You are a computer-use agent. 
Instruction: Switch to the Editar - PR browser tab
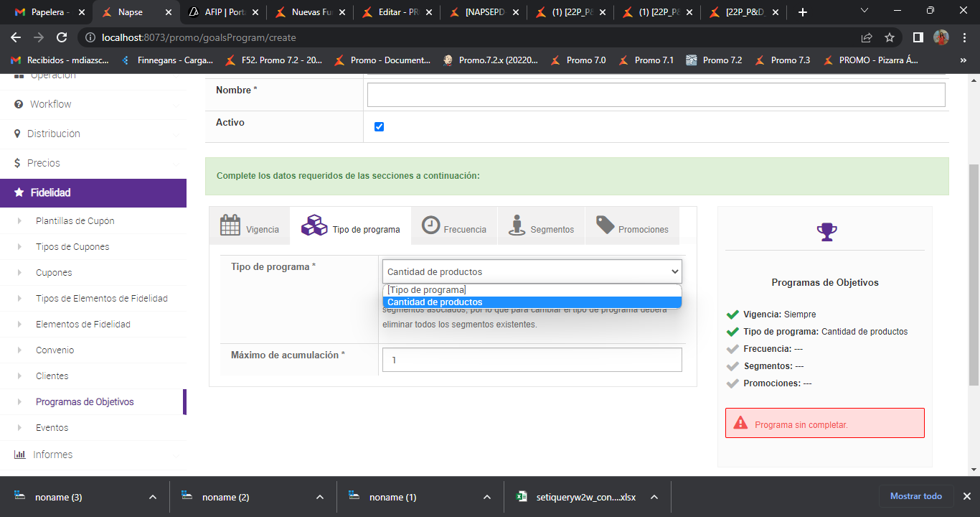[397, 12]
